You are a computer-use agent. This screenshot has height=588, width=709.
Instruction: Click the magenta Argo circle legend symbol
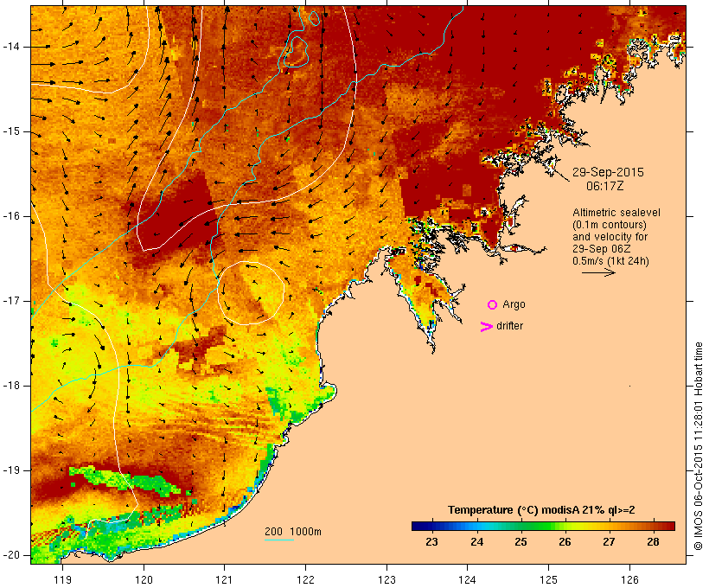[x=493, y=305]
